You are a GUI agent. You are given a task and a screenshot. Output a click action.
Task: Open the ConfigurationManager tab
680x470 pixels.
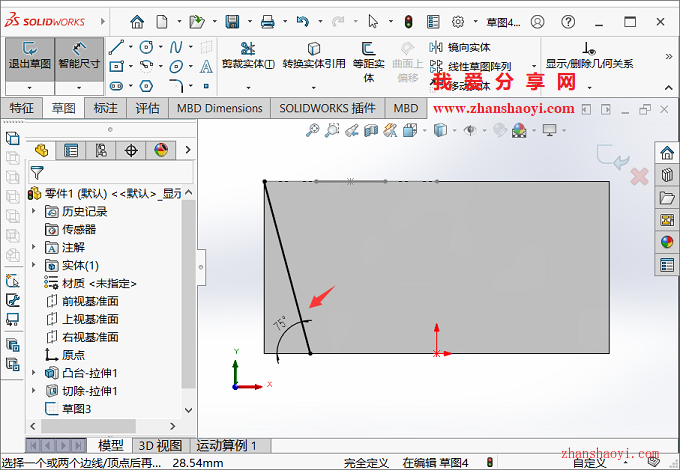101,150
